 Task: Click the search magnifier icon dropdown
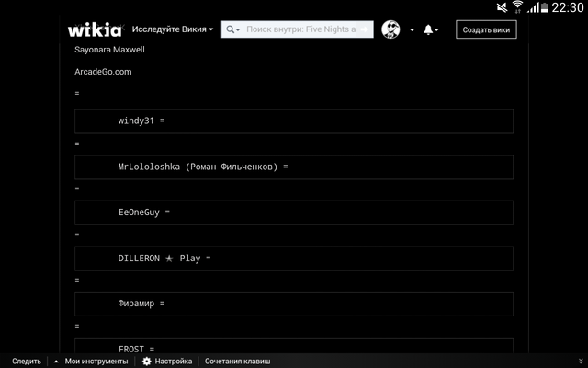click(x=232, y=29)
